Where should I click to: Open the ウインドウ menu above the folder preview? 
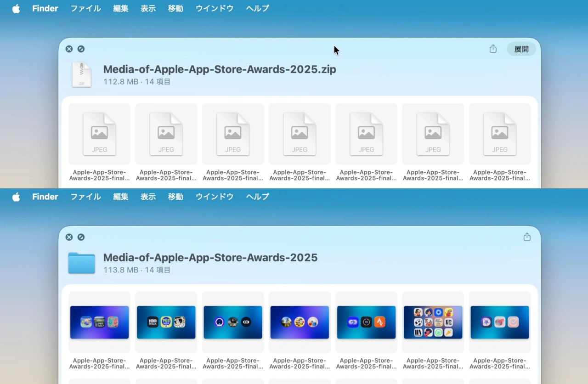(215, 197)
